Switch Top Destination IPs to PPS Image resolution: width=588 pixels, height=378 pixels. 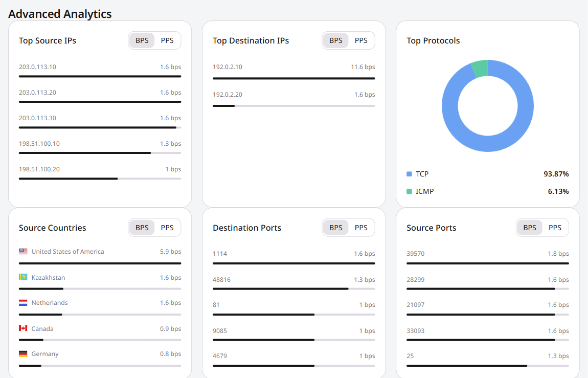tap(361, 40)
